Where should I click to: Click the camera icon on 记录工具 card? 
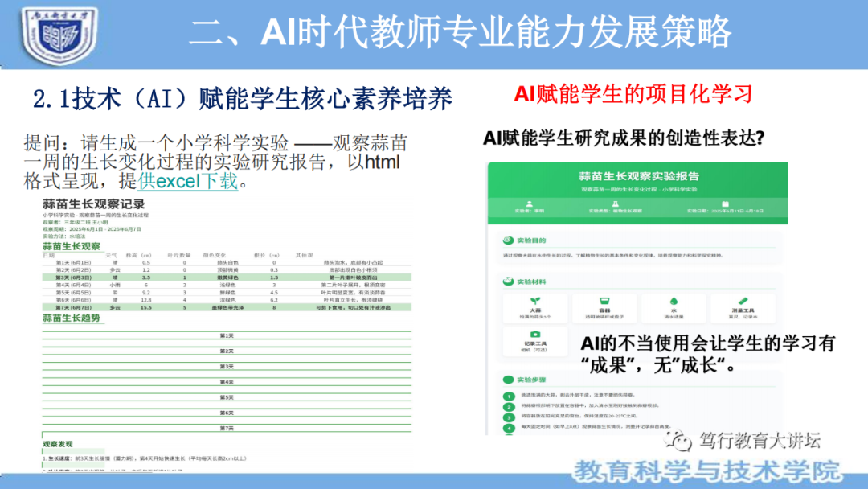click(x=534, y=334)
